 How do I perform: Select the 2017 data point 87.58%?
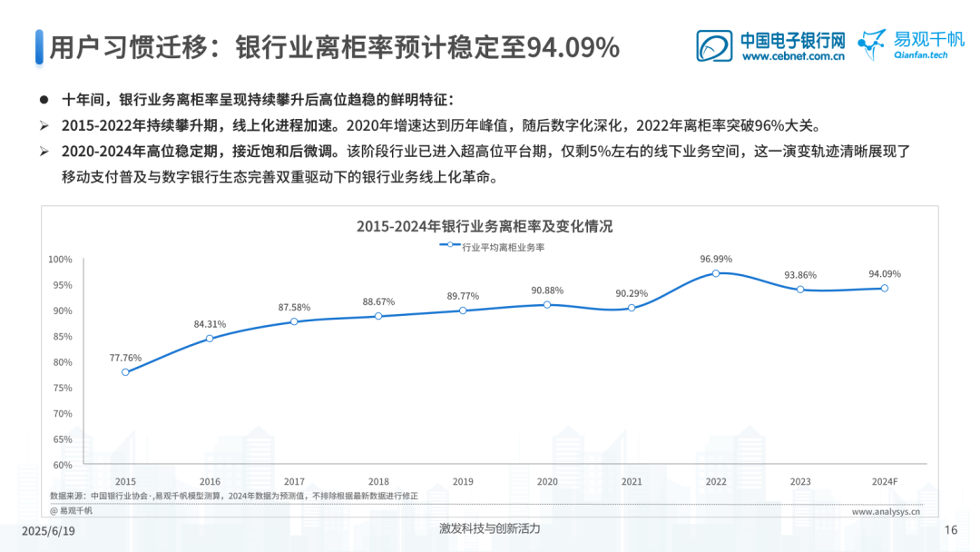tap(294, 321)
